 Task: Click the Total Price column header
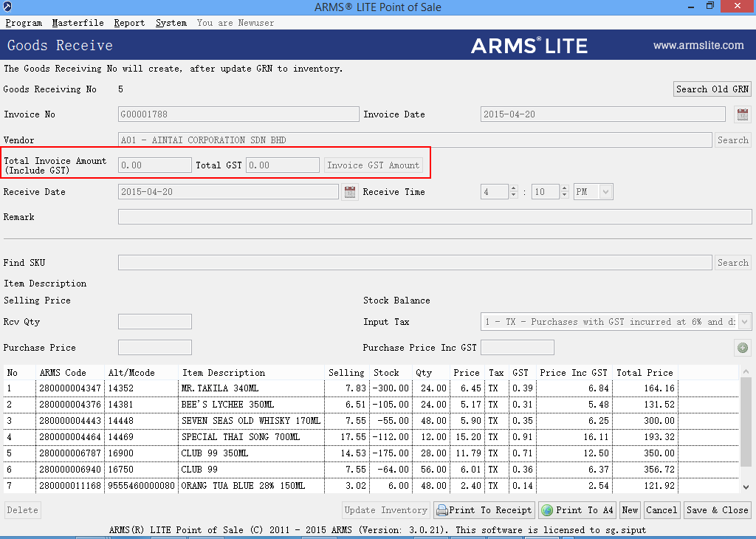coord(645,373)
